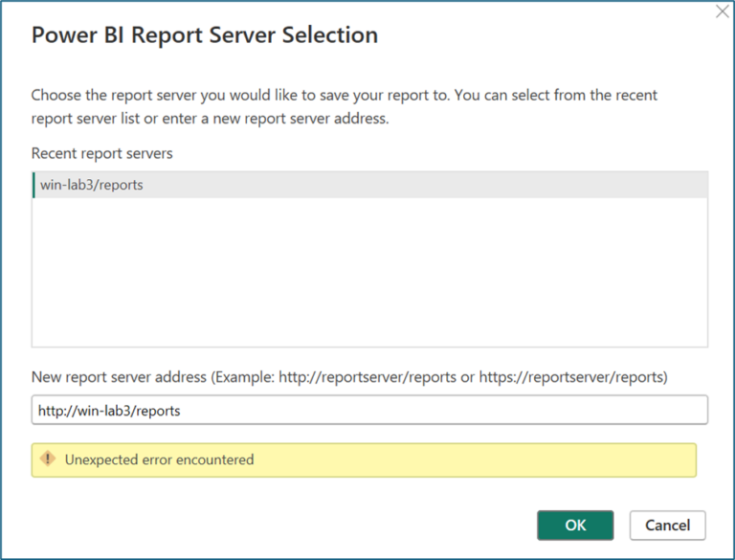Screen dimensions: 735x560
Task: Click the 'Unexpected error encountered' message text
Action: [x=159, y=459]
